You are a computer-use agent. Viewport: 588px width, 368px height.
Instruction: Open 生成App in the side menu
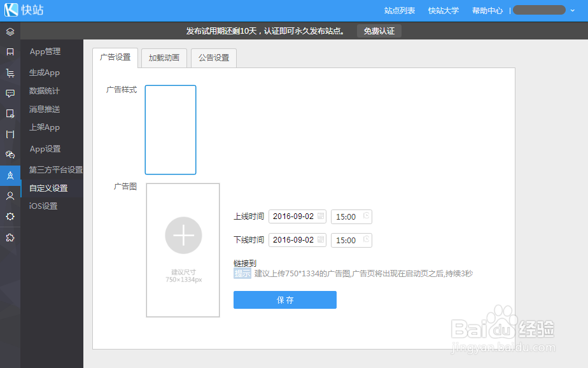45,73
